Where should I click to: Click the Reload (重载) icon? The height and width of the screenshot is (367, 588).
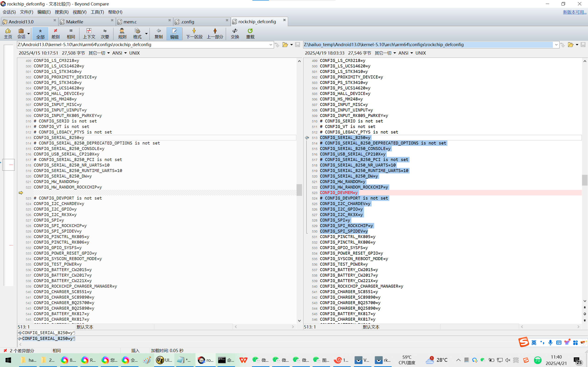coord(250,33)
